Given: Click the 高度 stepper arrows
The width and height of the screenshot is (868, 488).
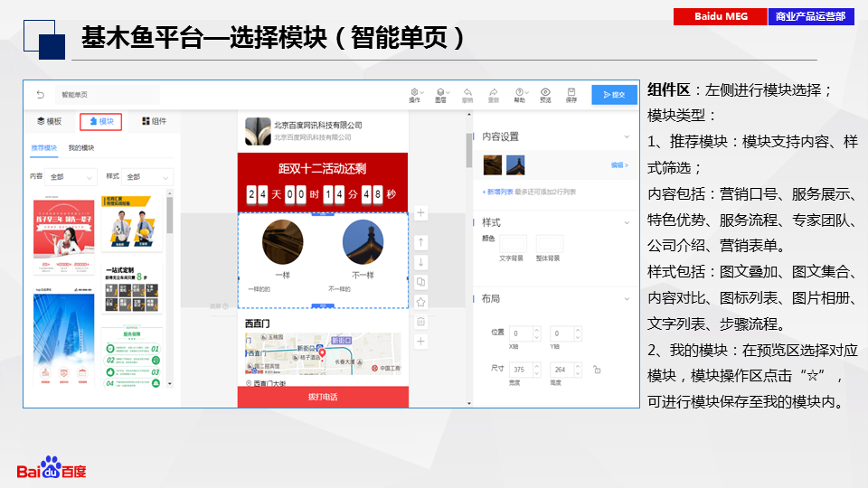Looking at the screenshot, I should (x=578, y=370).
